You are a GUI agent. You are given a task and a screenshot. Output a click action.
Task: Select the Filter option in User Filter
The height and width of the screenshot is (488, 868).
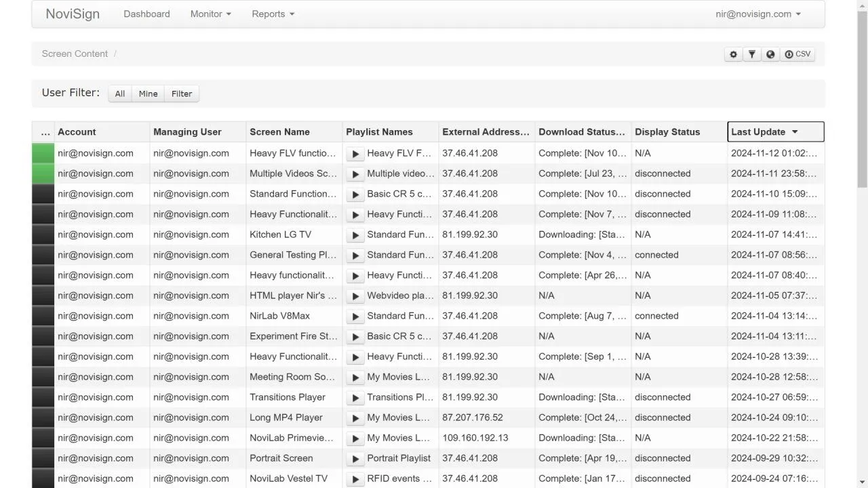181,94
